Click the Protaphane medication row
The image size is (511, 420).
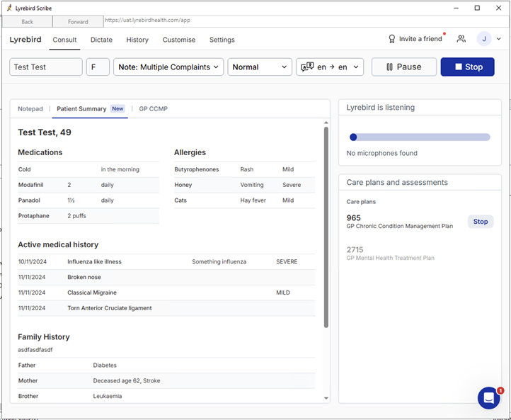coord(88,216)
